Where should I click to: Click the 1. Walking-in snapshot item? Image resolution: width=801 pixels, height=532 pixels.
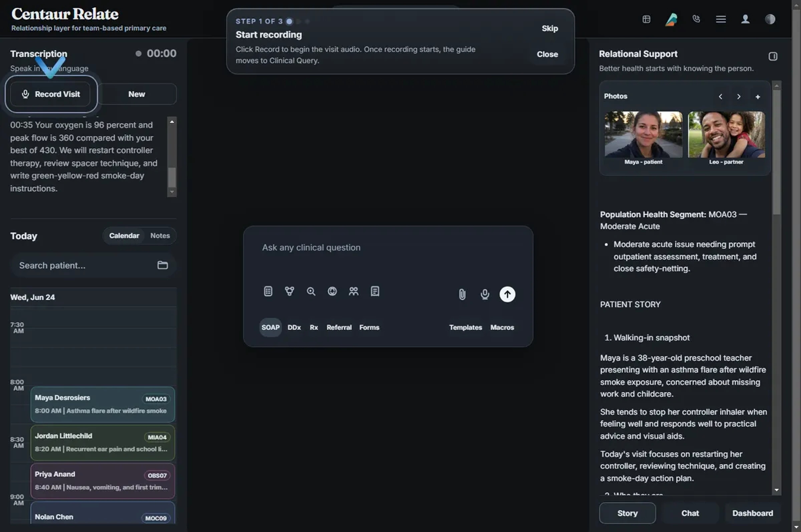(x=647, y=338)
